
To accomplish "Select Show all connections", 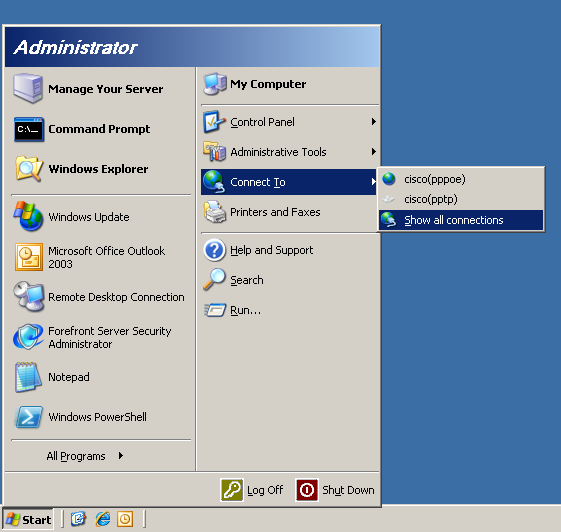I will [x=461, y=220].
